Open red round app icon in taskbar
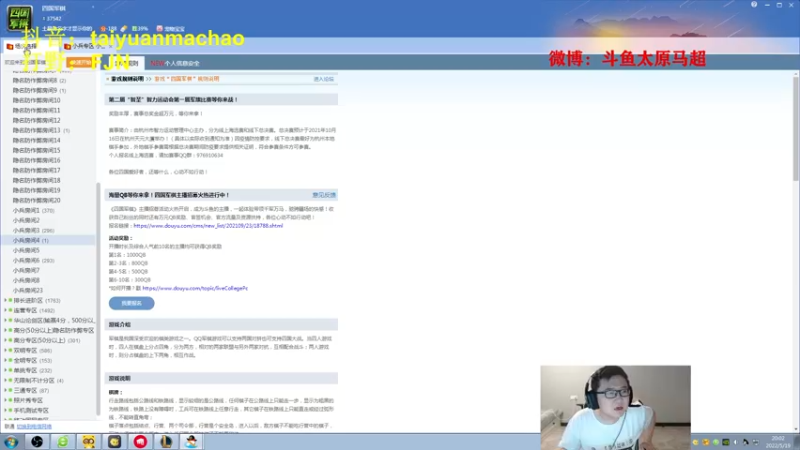 click(140, 442)
